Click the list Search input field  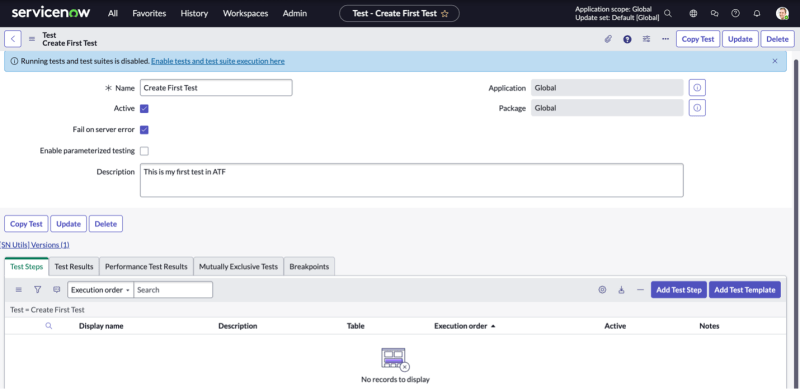173,290
